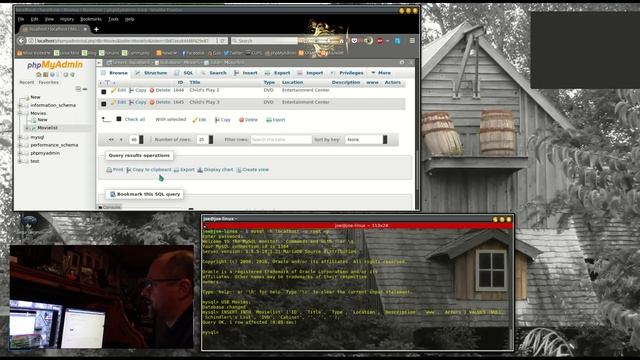Expand the mysql database node
The height and width of the screenshot is (360, 640).
(20, 138)
